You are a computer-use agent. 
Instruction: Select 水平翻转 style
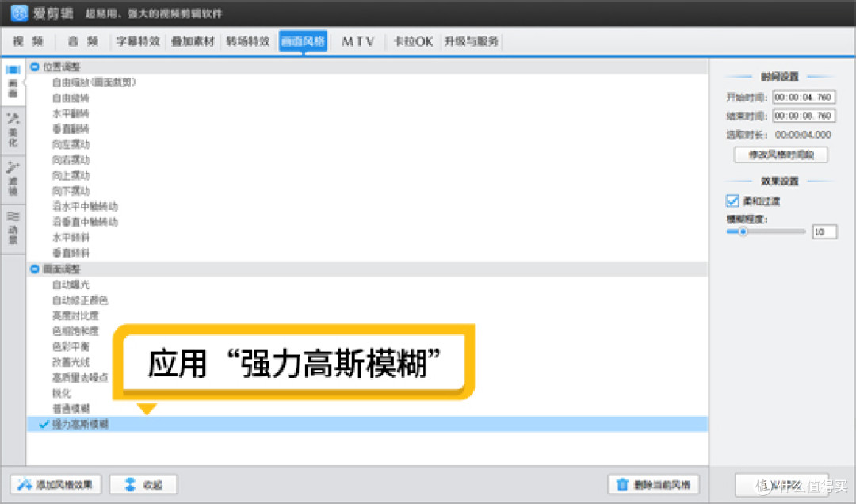(71, 113)
